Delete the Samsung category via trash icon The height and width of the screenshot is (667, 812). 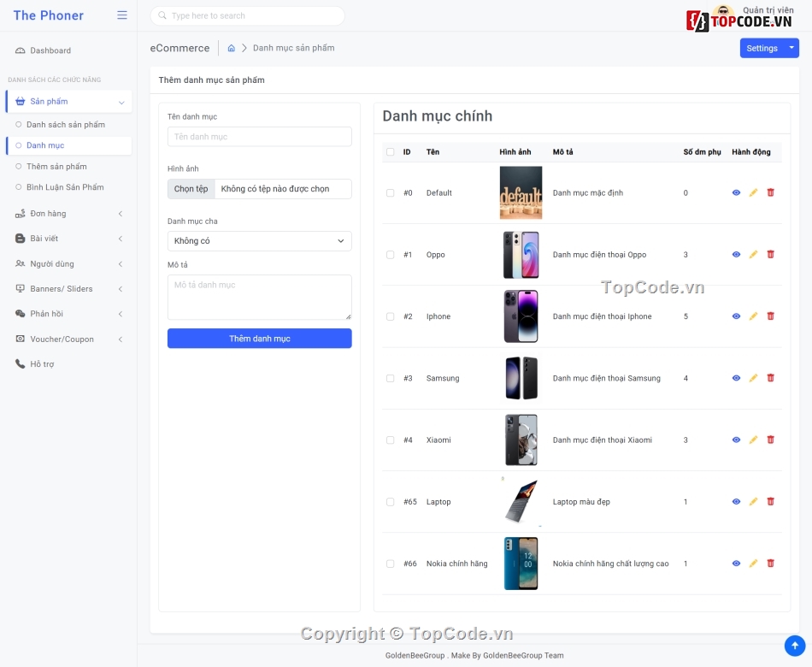[x=770, y=378]
